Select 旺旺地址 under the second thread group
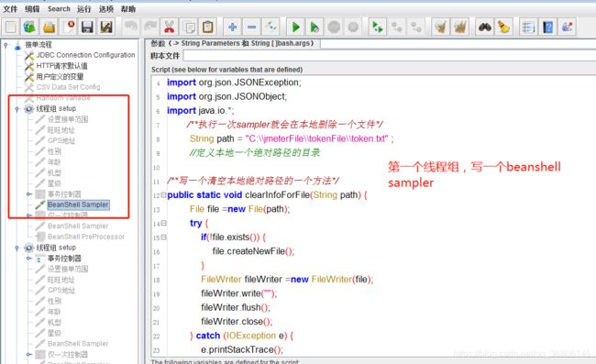The image size is (596, 364). point(61,280)
